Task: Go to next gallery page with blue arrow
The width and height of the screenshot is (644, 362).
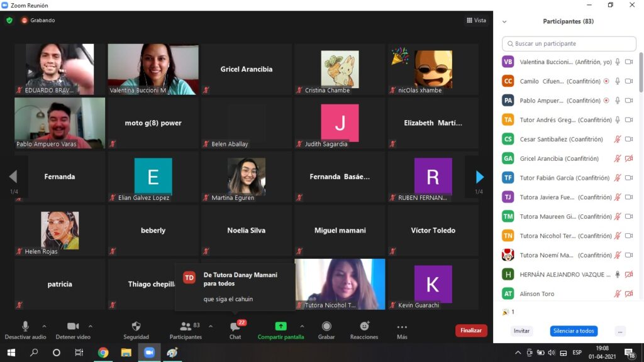Action: (480, 177)
